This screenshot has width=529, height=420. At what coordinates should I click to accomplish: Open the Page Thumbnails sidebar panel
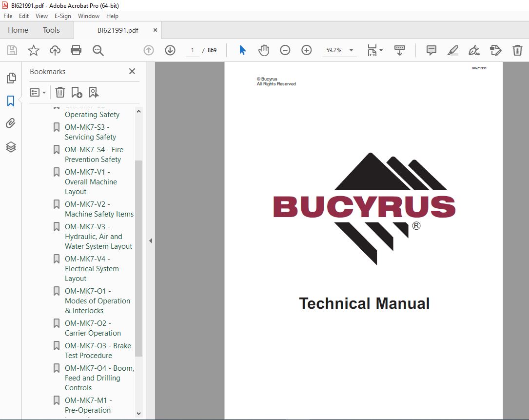[x=11, y=78]
